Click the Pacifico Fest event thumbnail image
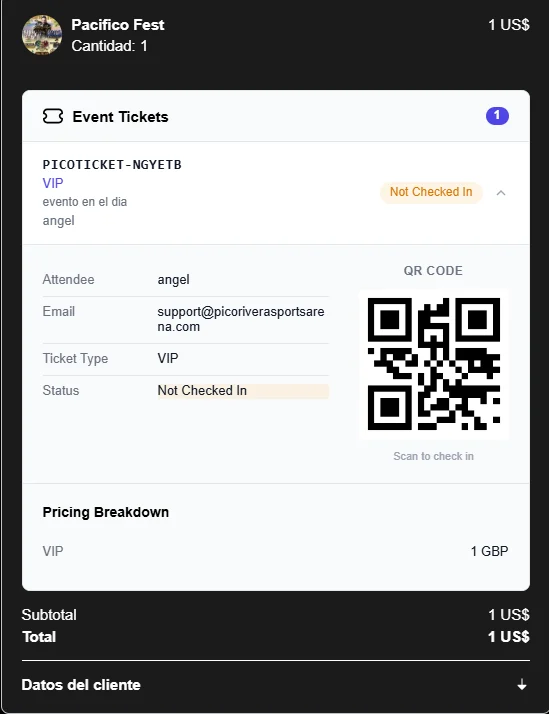 click(42, 35)
